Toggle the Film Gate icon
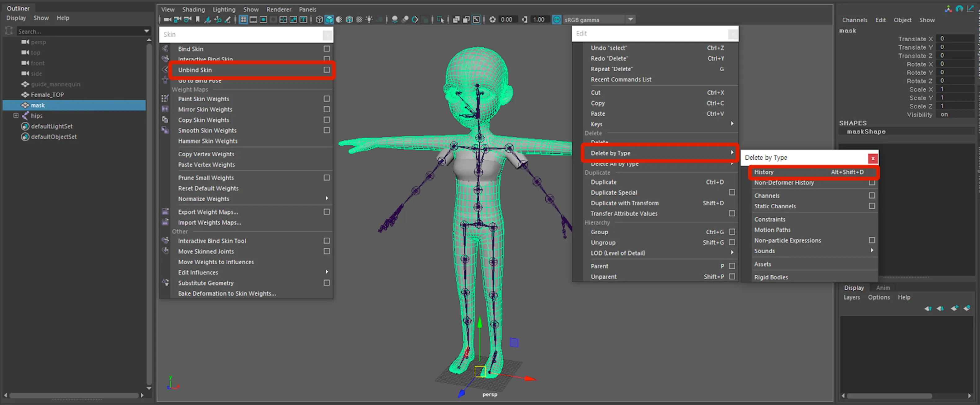This screenshot has width=980, height=405. pos(253,20)
